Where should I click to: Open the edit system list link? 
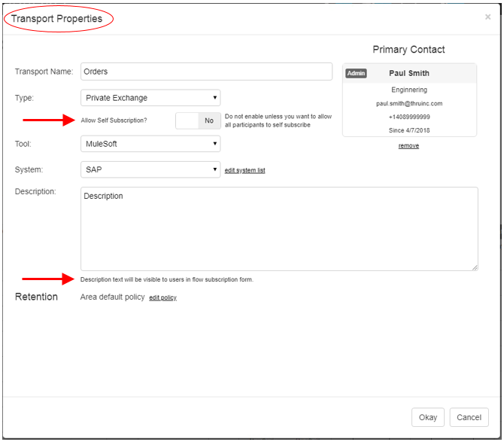244,171
